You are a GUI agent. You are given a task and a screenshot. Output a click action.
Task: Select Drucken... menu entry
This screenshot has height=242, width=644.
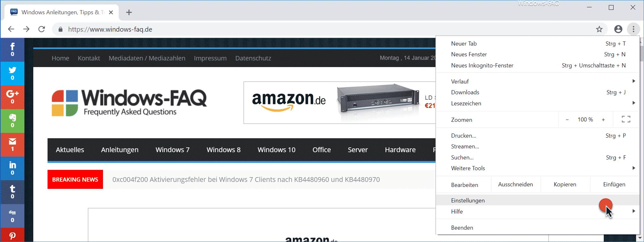tap(538, 135)
